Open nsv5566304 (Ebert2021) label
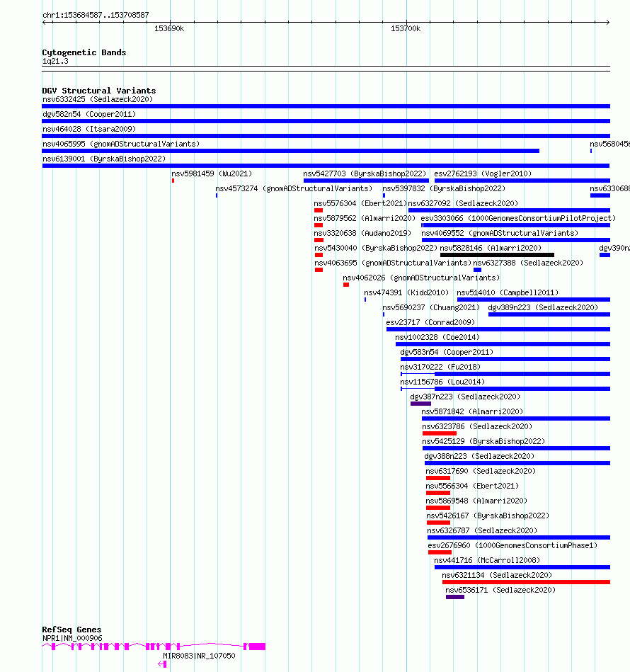The image size is (630, 672). [472, 486]
